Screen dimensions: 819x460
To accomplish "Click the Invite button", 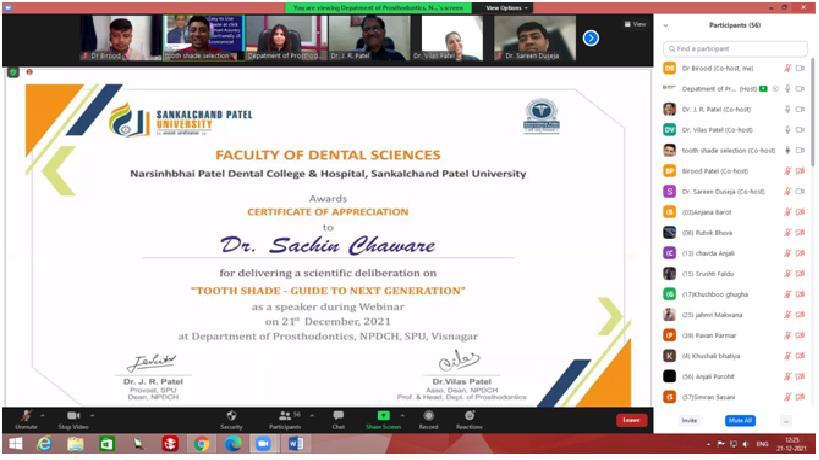I will [x=689, y=420].
